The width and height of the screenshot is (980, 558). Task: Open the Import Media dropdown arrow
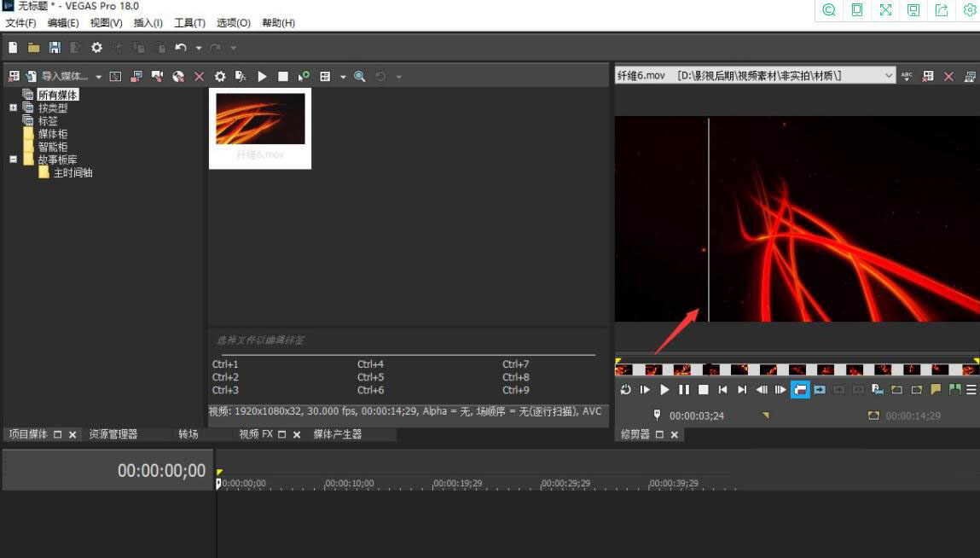98,76
